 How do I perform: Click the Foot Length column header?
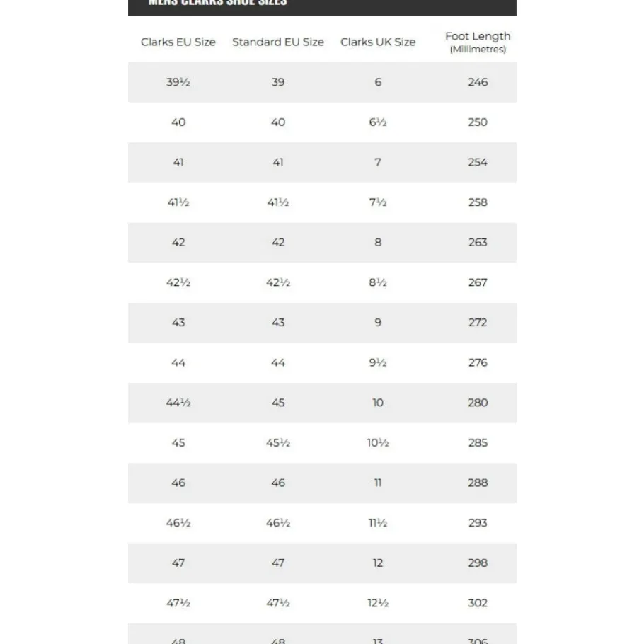click(478, 42)
